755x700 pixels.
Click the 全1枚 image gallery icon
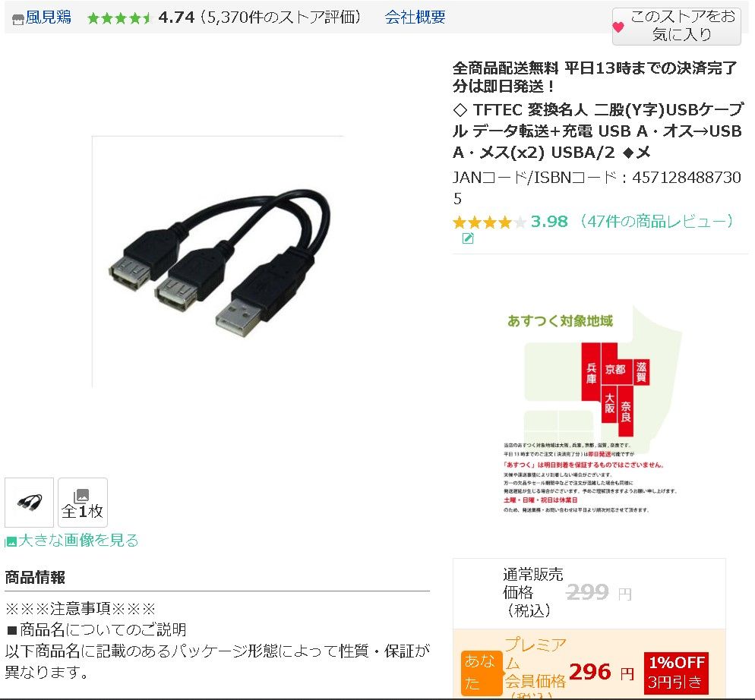pos(82,502)
